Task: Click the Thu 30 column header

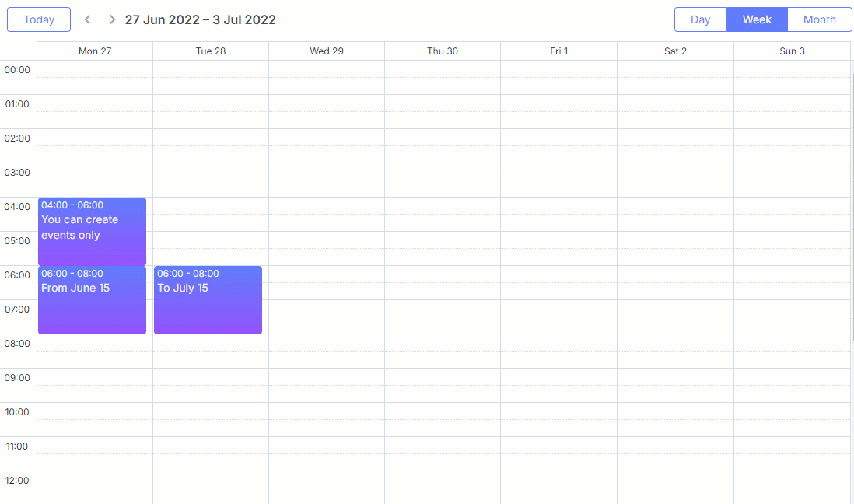Action: click(443, 51)
